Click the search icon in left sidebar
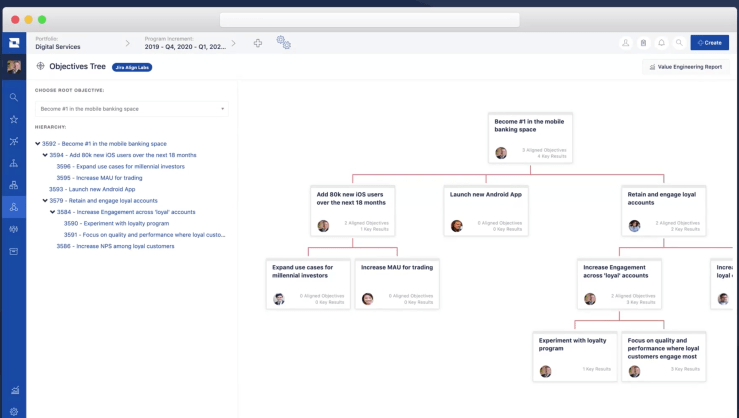739x418 pixels. 13,97
